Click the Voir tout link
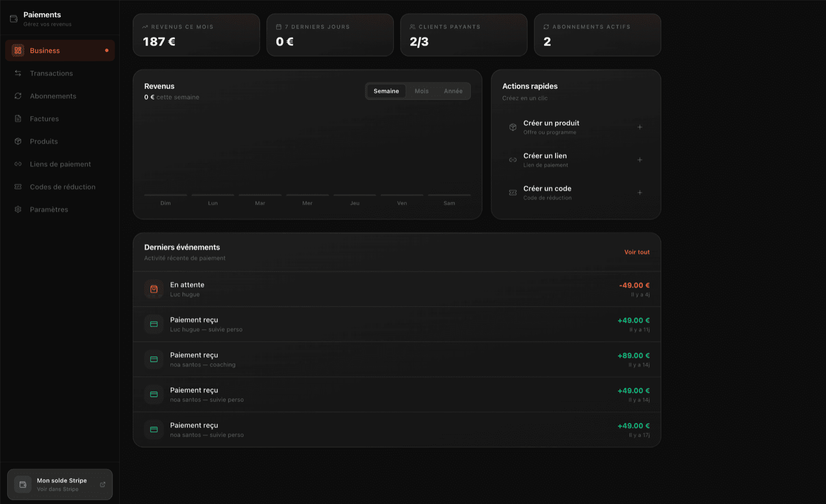The image size is (826, 504). pyautogui.click(x=637, y=252)
